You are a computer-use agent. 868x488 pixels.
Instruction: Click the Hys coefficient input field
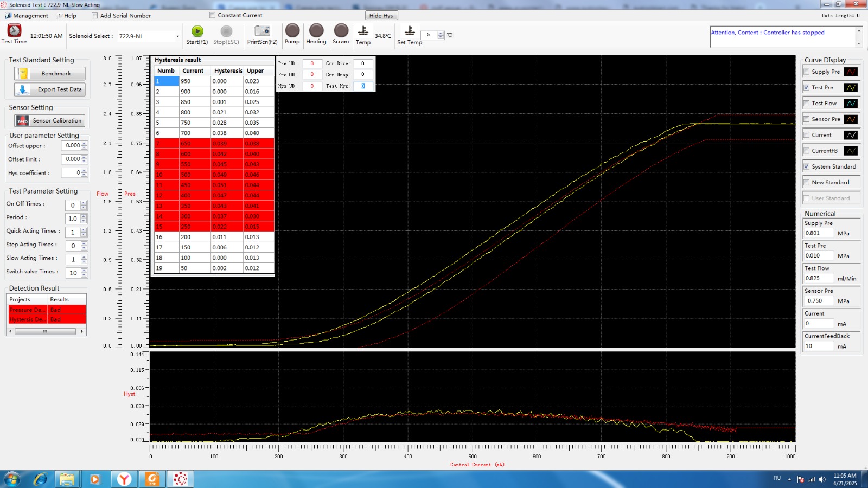71,173
